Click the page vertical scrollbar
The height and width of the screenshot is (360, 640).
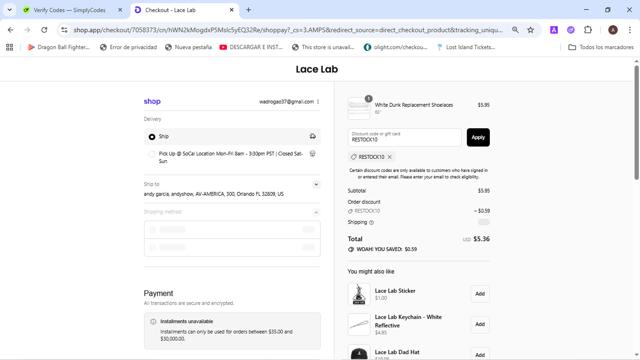[x=636, y=122]
